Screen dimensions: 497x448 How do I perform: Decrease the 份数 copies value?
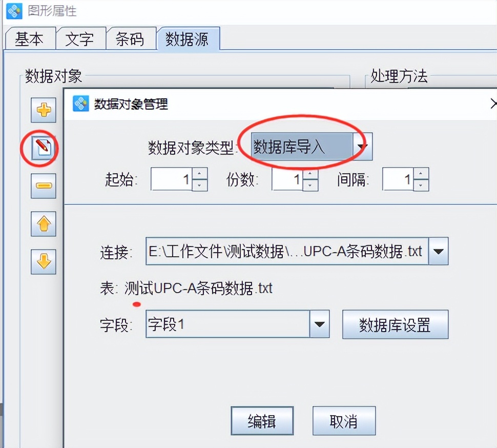pyautogui.click(x=310, y=185)
